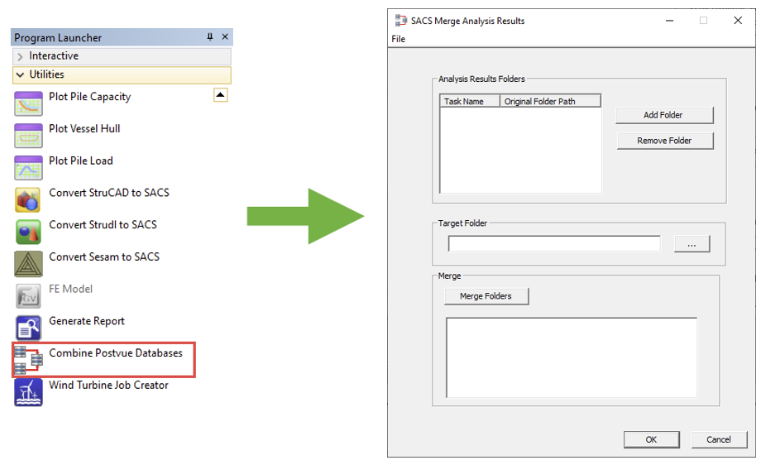Click the Convert Sesam to SACS icon

(28, 263)
